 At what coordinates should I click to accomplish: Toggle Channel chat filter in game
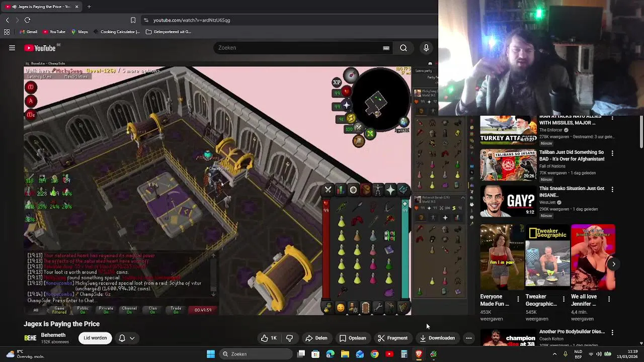[129, 310]
